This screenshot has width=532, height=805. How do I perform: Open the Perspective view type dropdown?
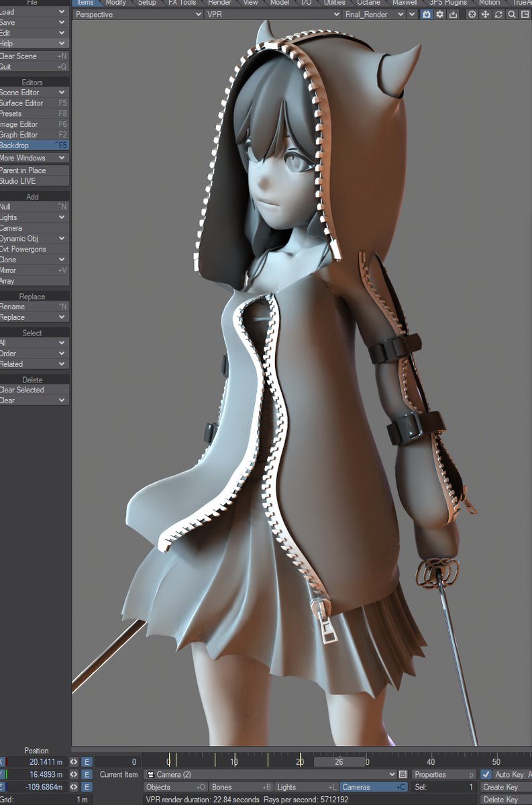pyautogui.click(x=138, y=14)
